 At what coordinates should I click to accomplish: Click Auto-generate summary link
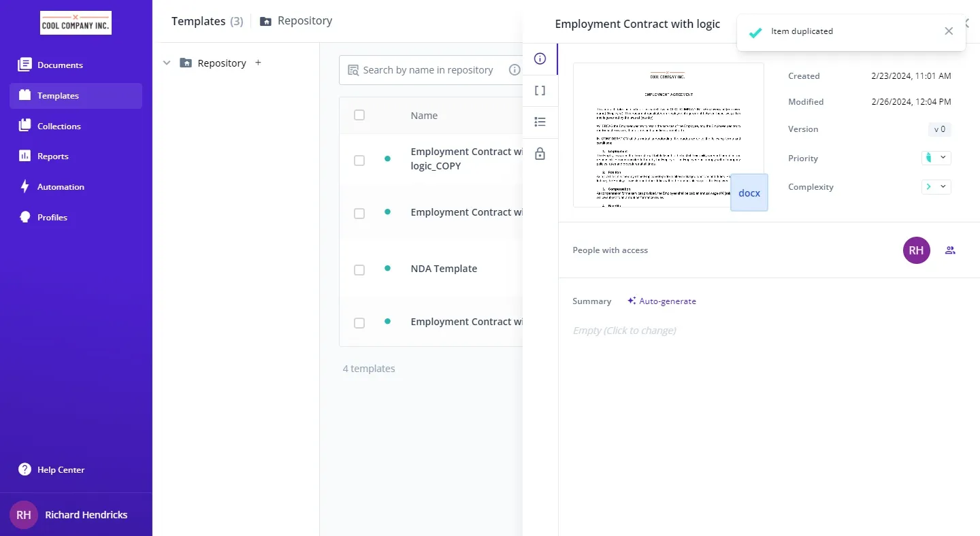[x=661, y=301]
